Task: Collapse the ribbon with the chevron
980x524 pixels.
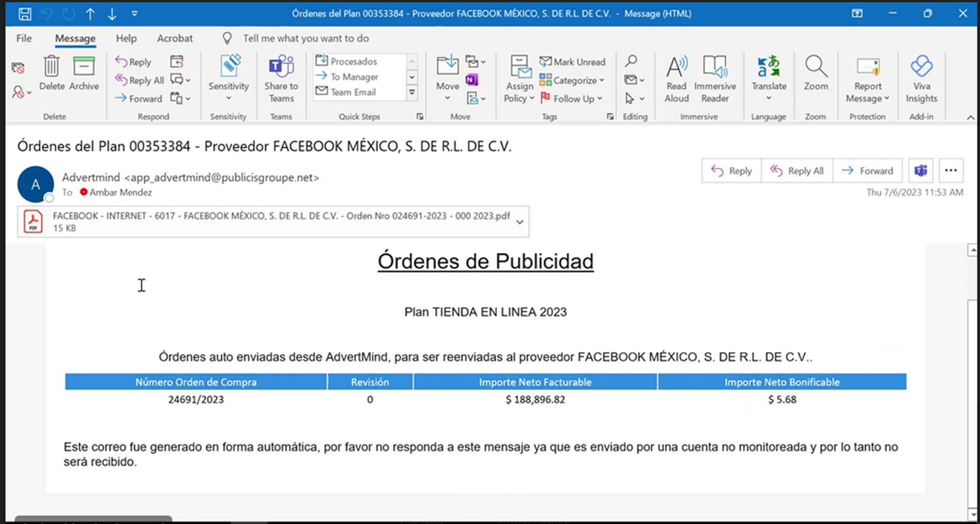Action: click(970, 117)
